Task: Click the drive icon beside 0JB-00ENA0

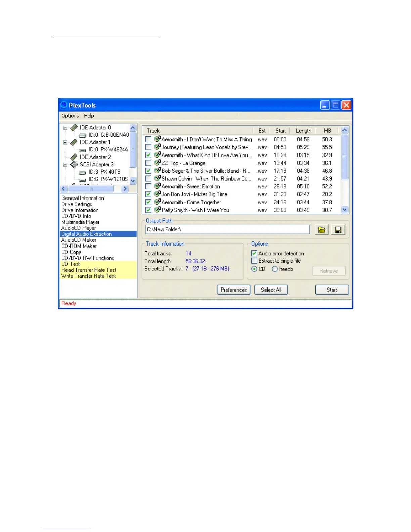Action: [82, 135]
